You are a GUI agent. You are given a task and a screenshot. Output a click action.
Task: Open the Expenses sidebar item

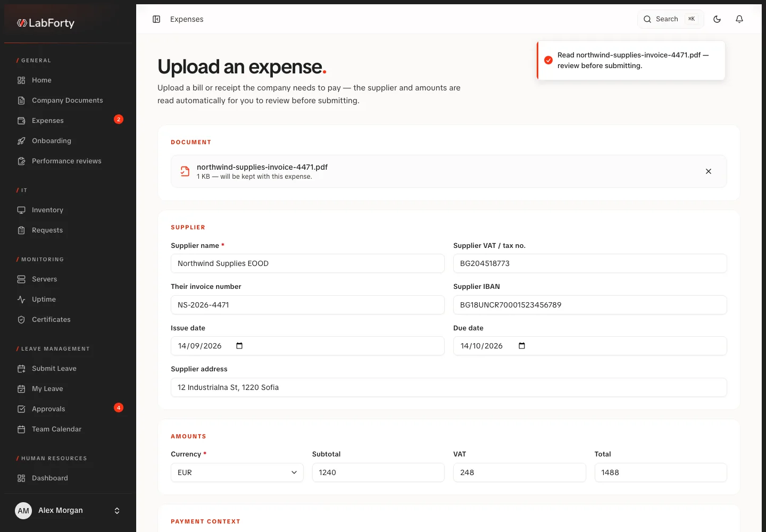tap(68, 121)
